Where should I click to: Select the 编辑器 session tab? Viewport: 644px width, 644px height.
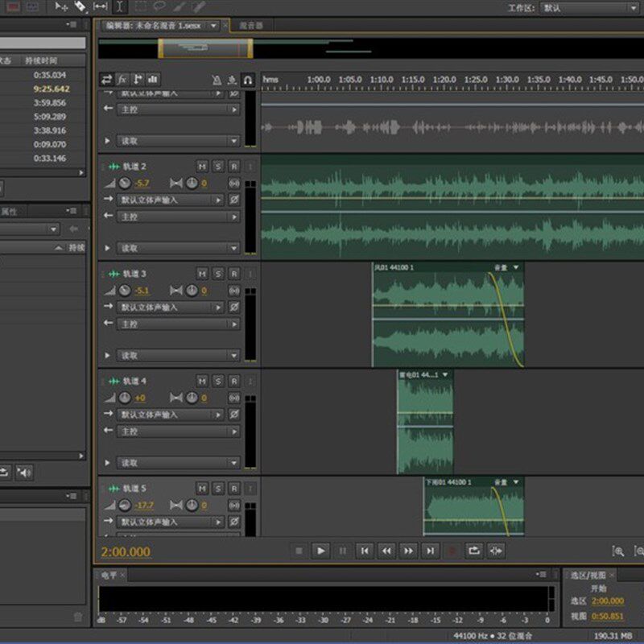pos(153,26)
